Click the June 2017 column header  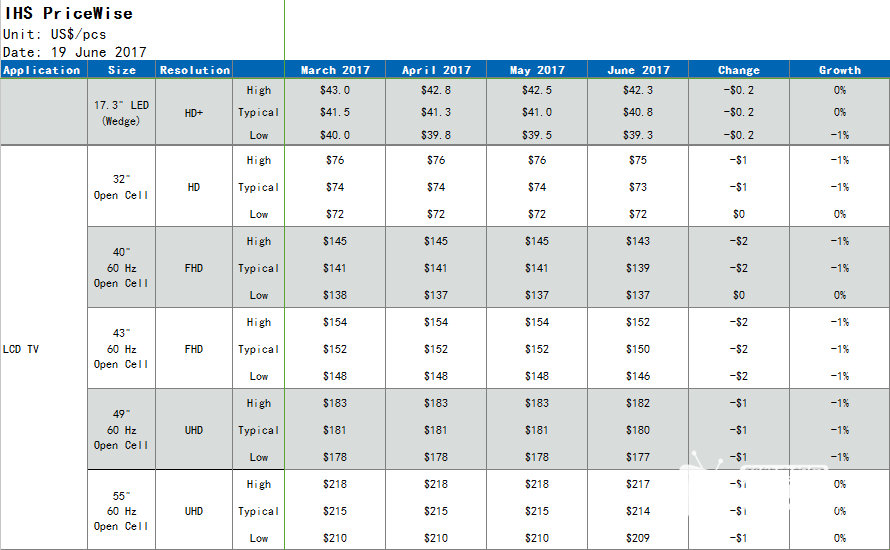[638, 70]
